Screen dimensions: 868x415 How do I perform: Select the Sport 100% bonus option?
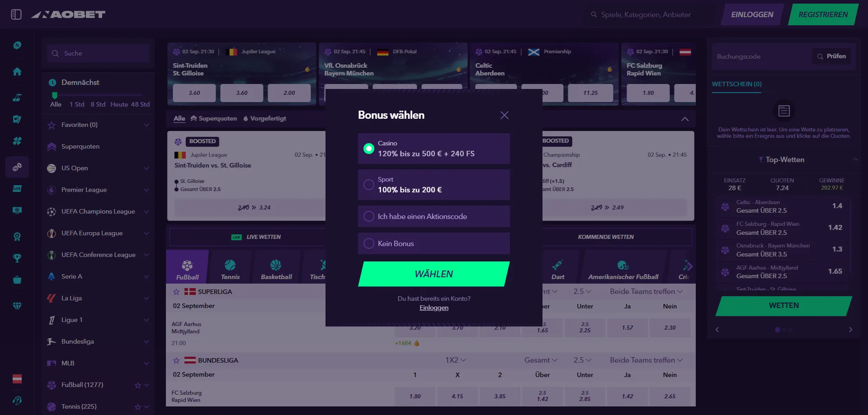point(434,185)
